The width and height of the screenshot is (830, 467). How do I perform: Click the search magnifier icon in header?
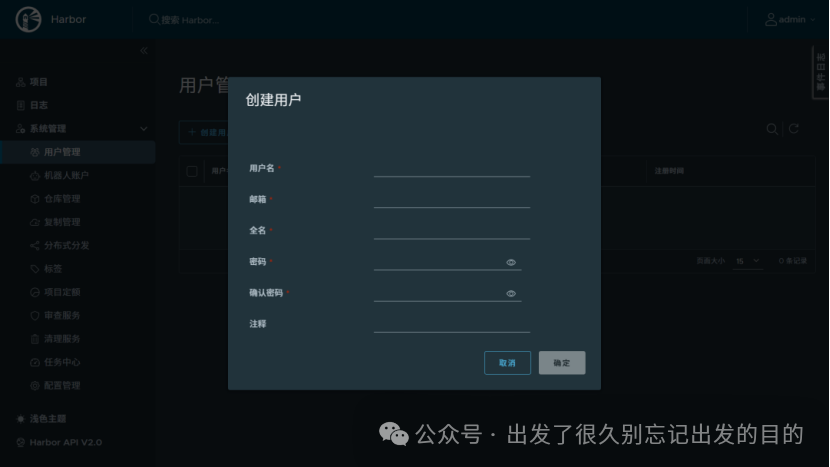pos(154,20)
